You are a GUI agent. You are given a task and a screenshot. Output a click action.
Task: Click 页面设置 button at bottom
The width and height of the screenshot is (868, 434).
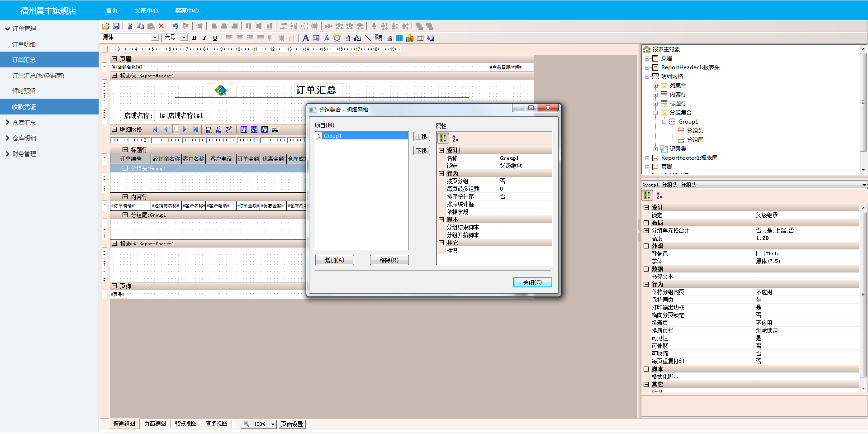(292, 424)
